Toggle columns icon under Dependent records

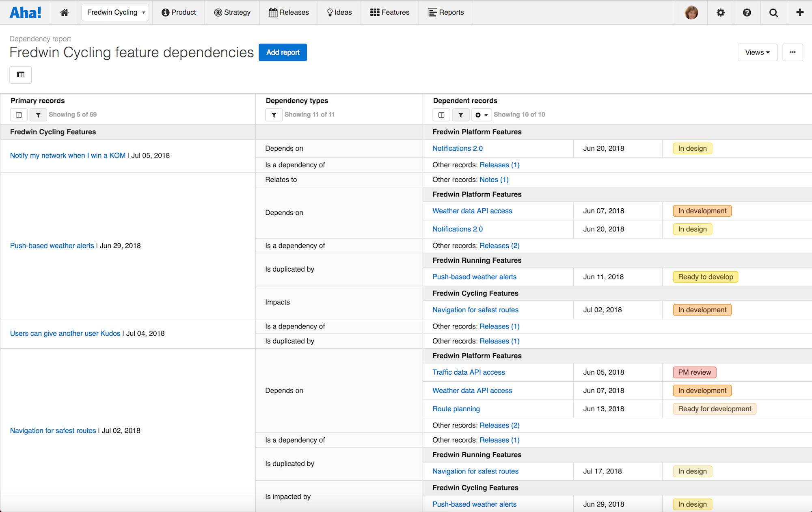coord(441,115)
